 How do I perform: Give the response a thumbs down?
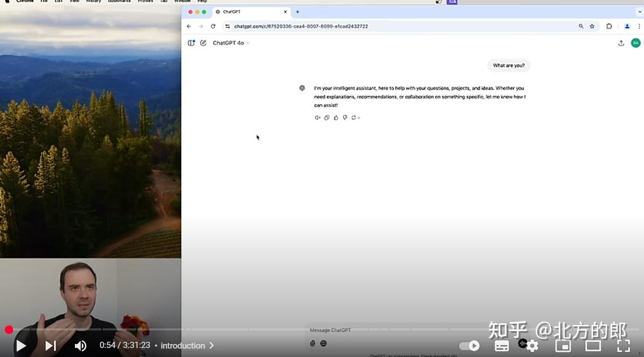[345, 117]
